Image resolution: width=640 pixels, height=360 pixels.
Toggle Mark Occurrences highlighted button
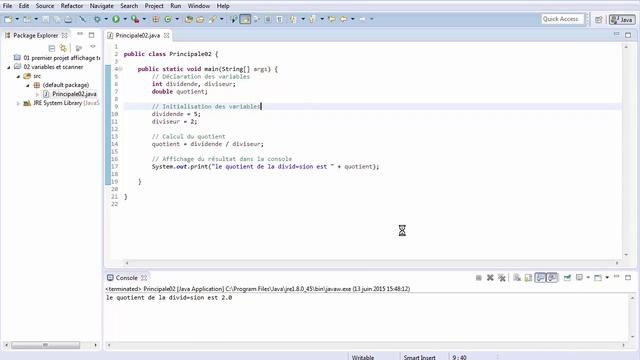(x=245, y=19)
